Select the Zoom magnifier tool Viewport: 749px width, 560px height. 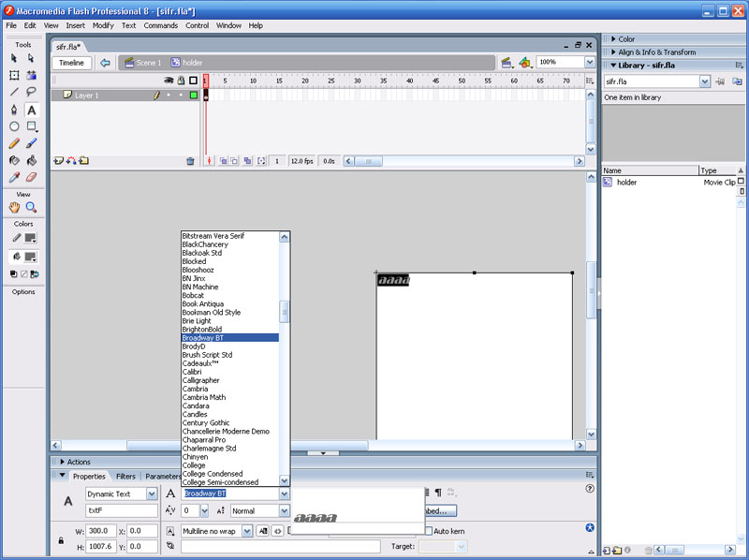(31, 207)
